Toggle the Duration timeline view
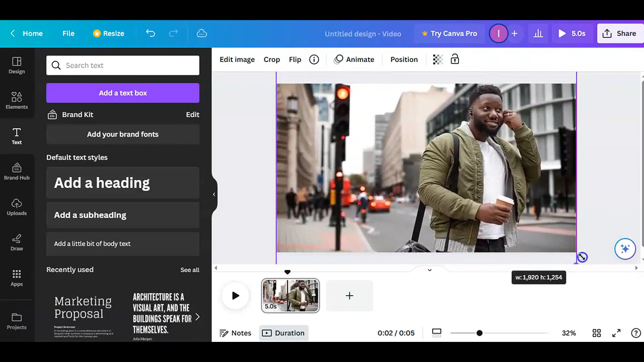The image size is (644, 362). 283,333
